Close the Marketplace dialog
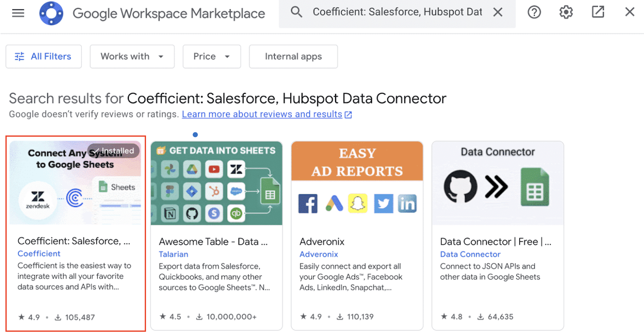The width and height of the screenshot is (644, 334). (x=630, y=12)
